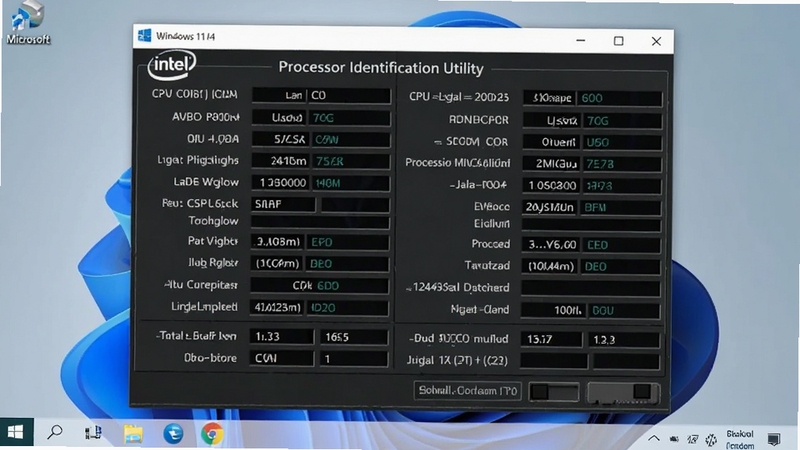Click the "100fl." value in the Nget-Cland row
Viewport: 800px width, 450px height.
point(554,310)
